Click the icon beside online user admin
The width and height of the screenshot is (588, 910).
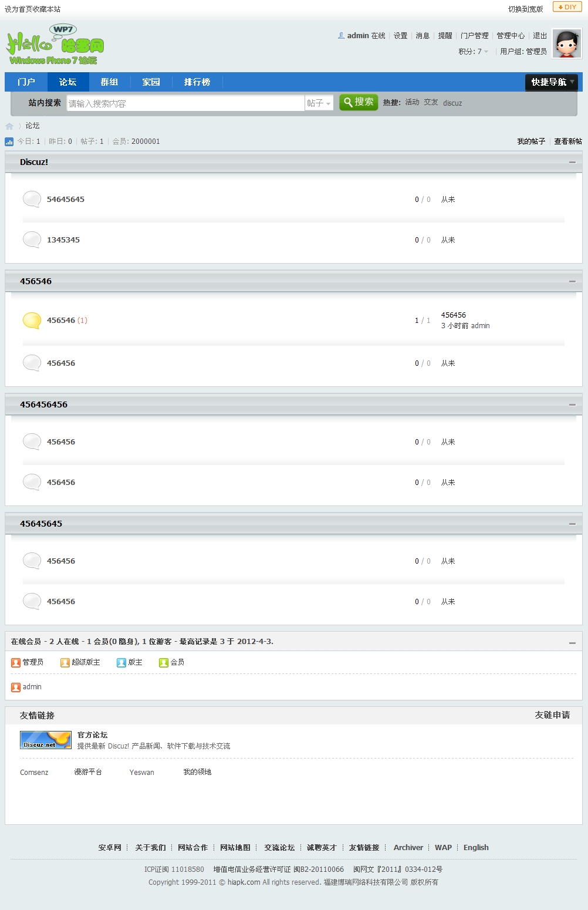pyautogui.click(x=16, y=687)
